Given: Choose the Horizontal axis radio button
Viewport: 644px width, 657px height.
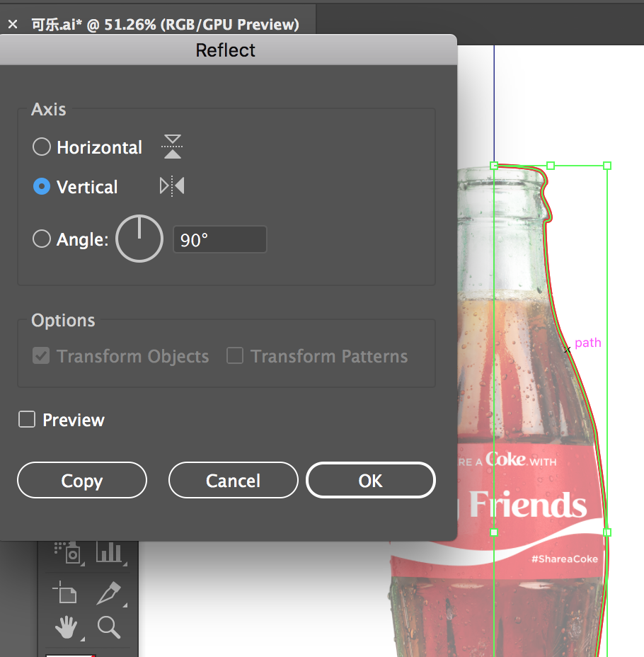Looking at the screenshot, I should click(x=42, y=147).
